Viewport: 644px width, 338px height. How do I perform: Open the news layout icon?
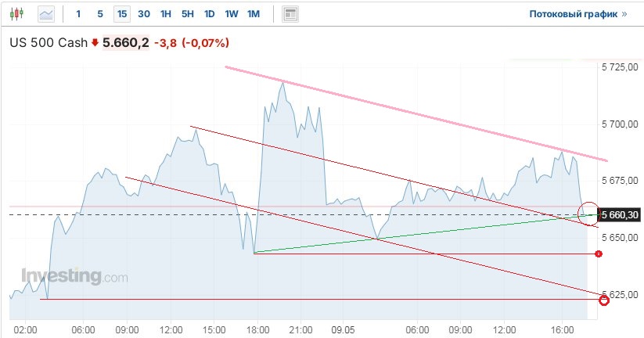pyautogui.click(x=290, y=14)
